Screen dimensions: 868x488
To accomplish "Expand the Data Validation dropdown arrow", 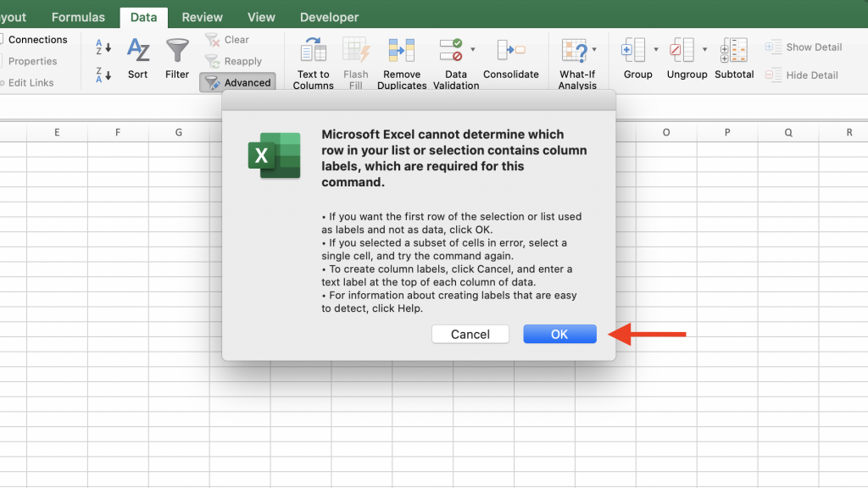I will tap(473, 49).
